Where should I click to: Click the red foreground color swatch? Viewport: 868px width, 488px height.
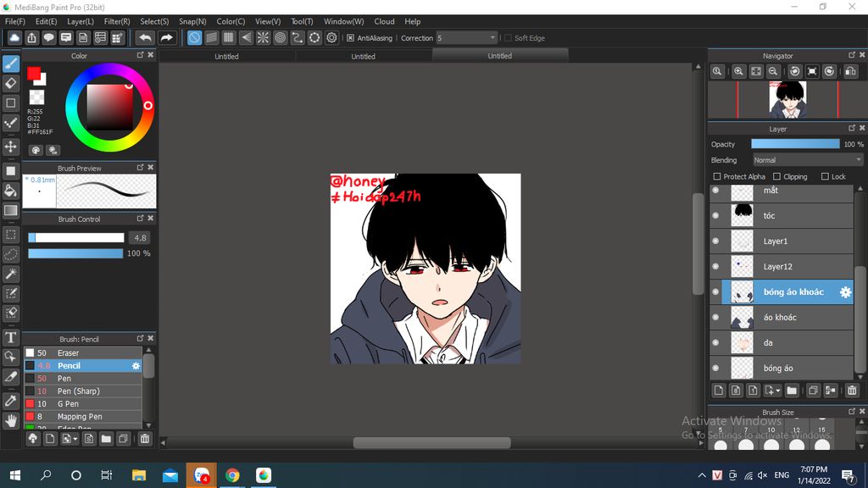34,74
